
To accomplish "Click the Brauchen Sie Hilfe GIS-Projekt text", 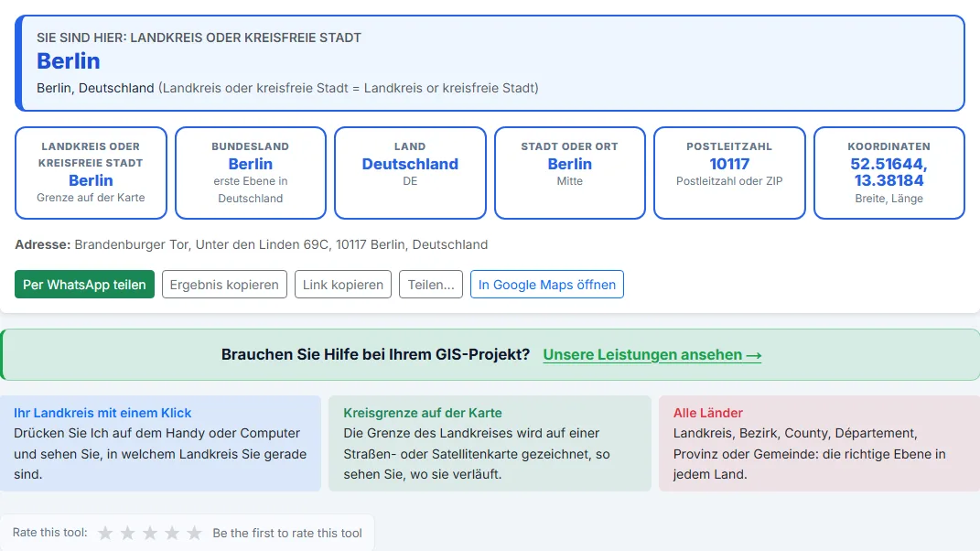I will click(375, 354).
